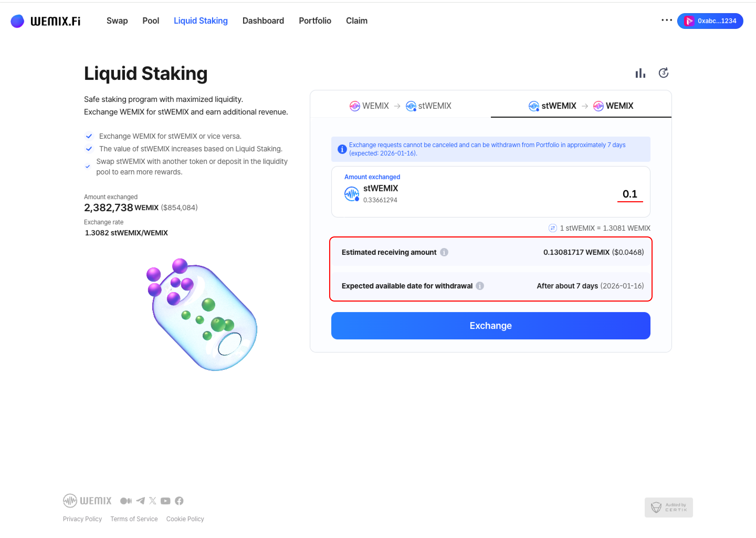756x538 pixels.
Task: Click the stWEMIX amount input field
Action: (x=629, y=194)
